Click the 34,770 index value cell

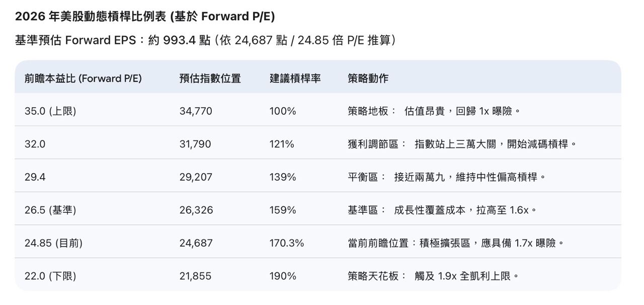(x=196, y=111)
